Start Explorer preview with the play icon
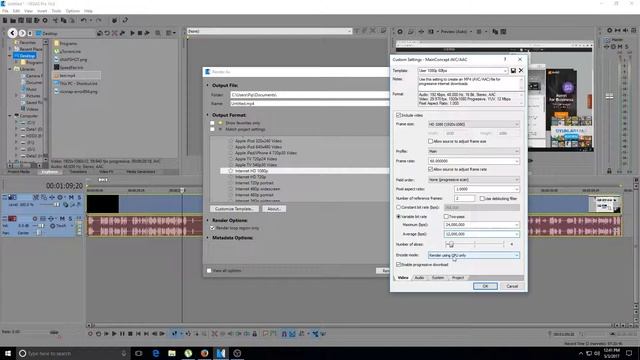The width and height of the screenshot is (640, 360). point(132,33)
